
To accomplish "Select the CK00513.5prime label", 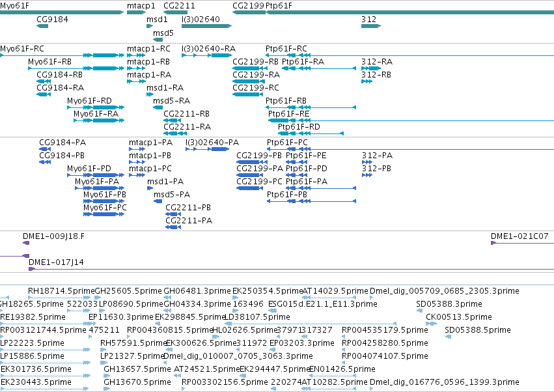I will (459, 317).
